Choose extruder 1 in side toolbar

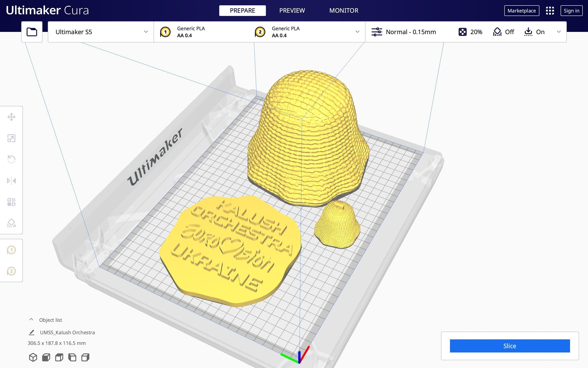click(x=11, y=250)
